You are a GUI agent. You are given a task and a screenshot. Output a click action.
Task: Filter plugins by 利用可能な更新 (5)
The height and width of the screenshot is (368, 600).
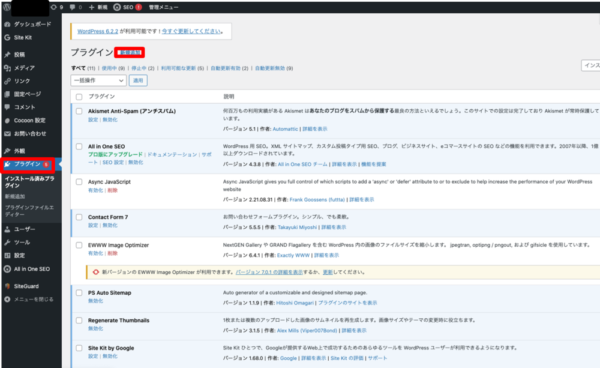(x=183, y=68)
